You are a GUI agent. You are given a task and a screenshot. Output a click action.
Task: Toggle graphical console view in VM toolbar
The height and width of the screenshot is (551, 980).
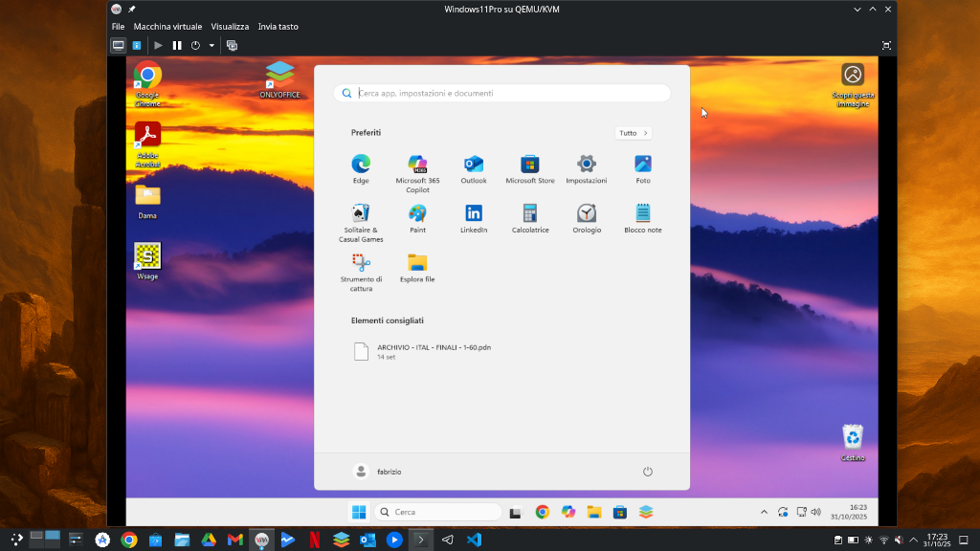coord(119,45)
